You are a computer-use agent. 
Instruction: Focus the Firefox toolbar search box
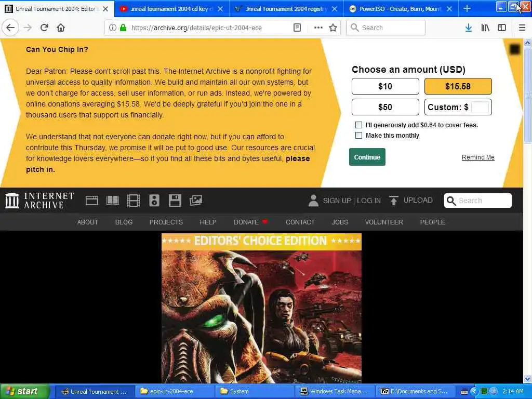(385, 28)
